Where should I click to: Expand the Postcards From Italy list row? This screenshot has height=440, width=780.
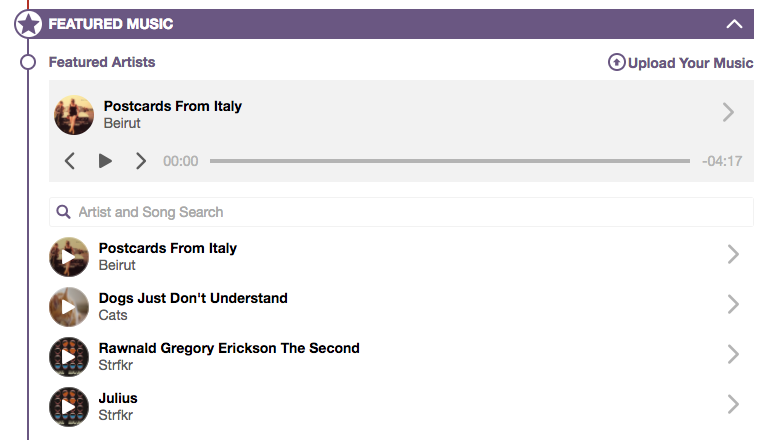(x=733, y=255)
